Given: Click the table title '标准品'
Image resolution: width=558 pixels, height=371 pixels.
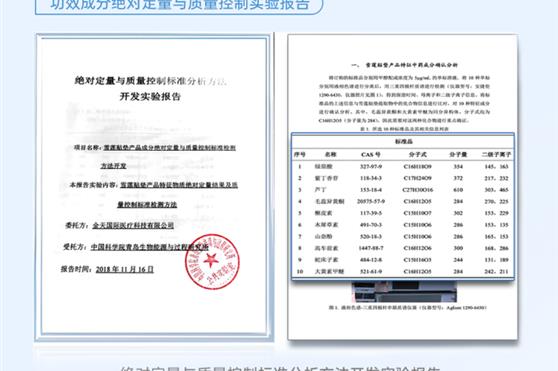Looking at the screenshot, I should coord(403,142).
